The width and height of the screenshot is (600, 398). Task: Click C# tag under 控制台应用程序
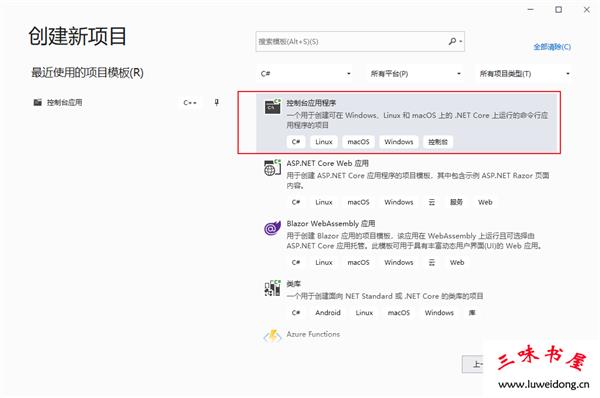[296, 142]
